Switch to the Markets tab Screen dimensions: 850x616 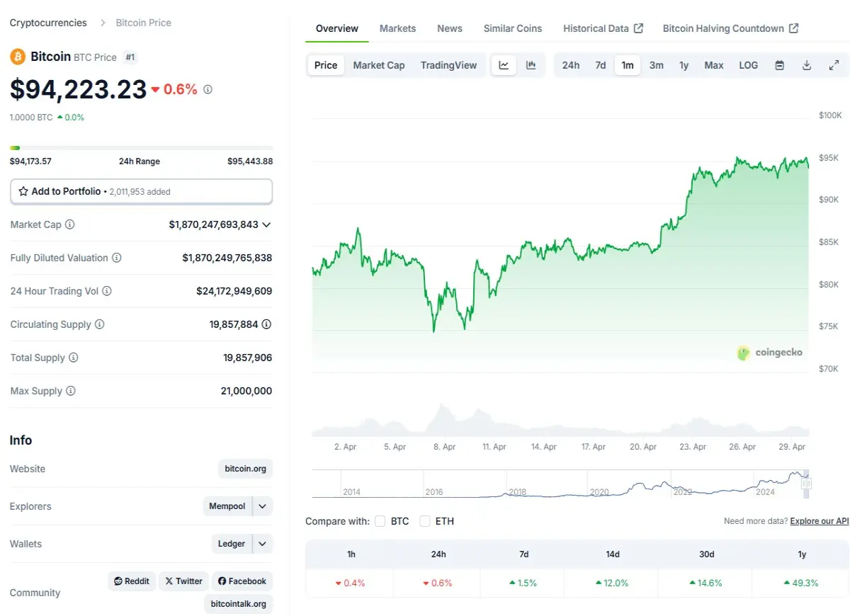[x=398, y=28]
